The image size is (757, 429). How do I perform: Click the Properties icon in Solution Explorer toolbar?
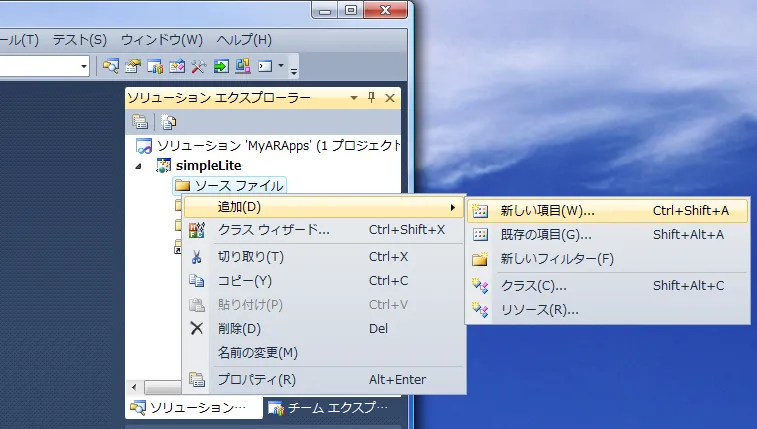140,122
